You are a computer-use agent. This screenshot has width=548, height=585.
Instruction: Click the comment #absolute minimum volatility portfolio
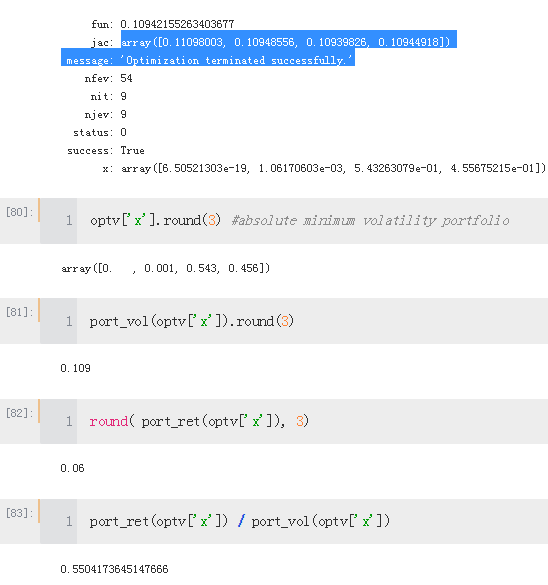(x=370, y=220)
